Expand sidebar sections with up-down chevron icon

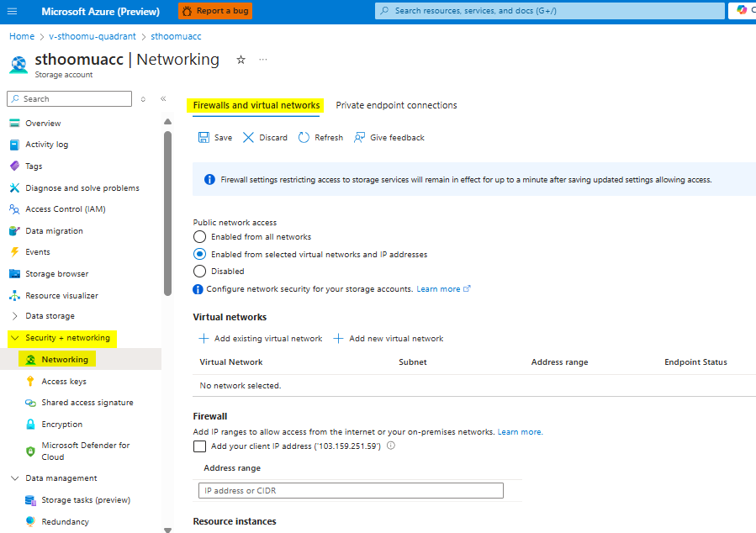(143, 99)
